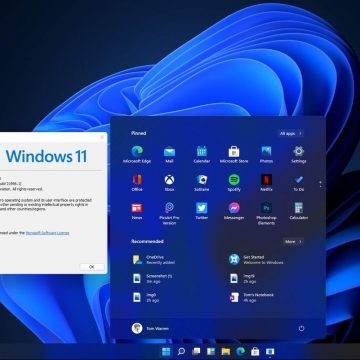
Task: Click OK in the About Windows dialog
Action: [x=92, y=267]
